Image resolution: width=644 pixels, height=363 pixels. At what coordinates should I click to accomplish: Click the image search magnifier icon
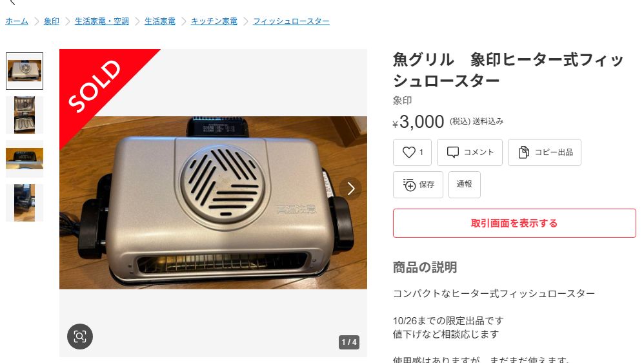point(80,337)
